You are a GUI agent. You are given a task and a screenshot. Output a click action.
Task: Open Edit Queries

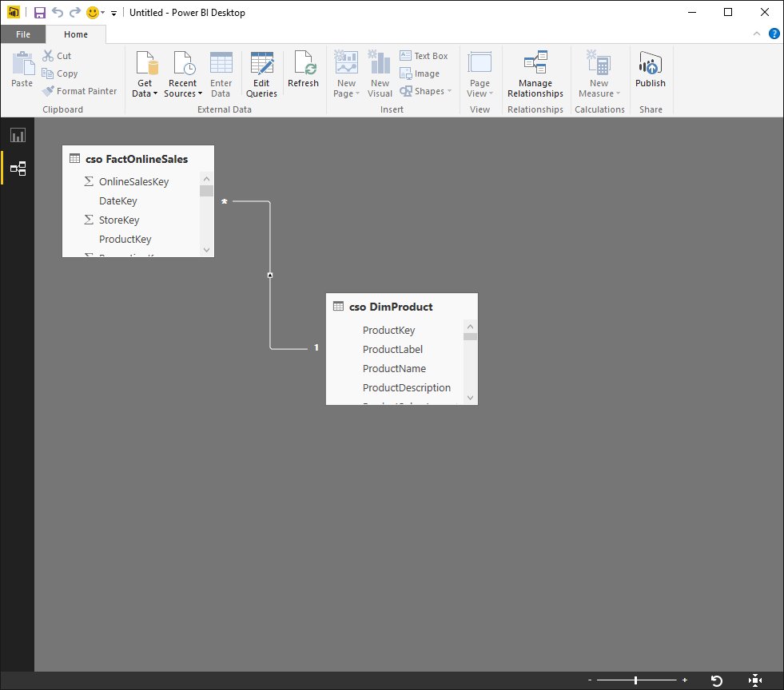[261, 73]
